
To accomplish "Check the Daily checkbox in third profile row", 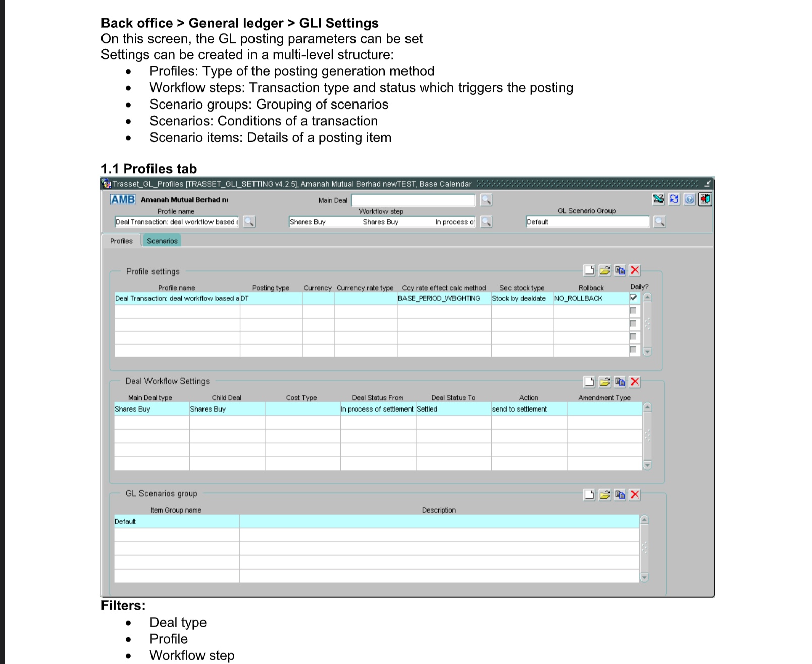I will pyautogui.click(x=633, y=324).
